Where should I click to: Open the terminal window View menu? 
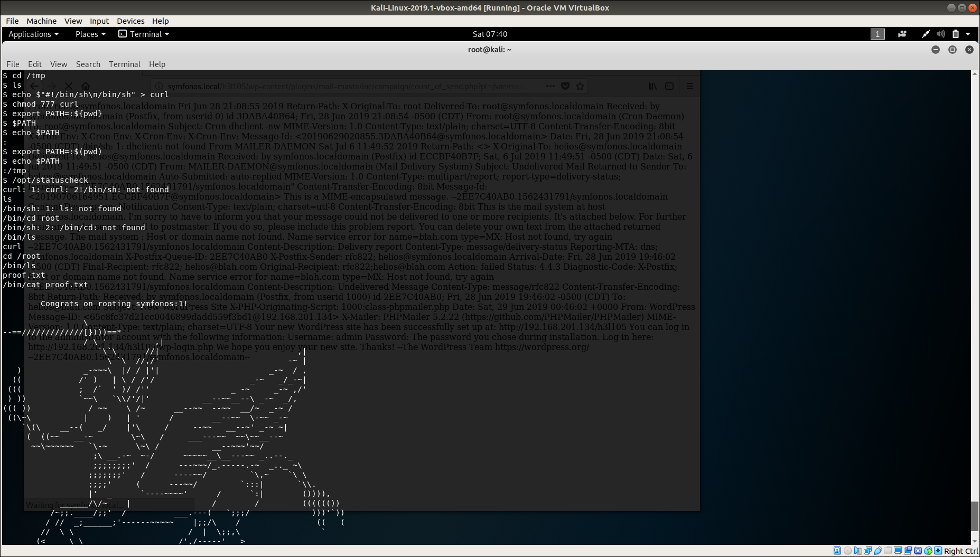point(59,64)
